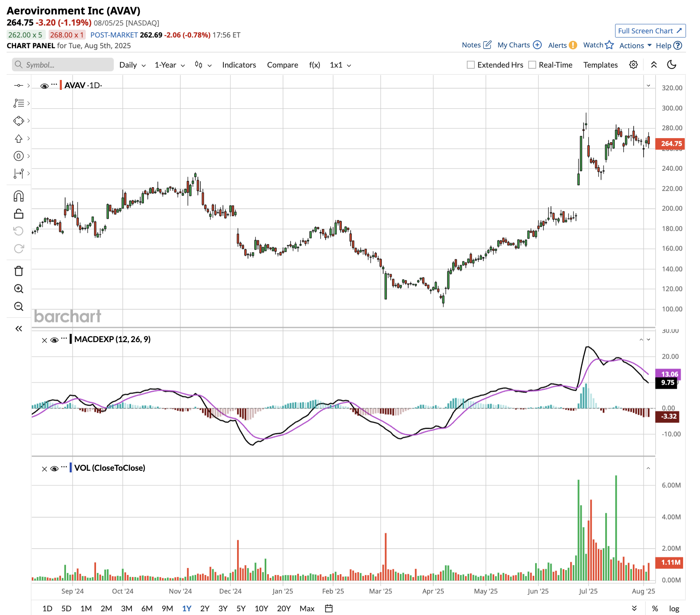Select the 5Y time range
700x615 pixels.
coord(241,608)
